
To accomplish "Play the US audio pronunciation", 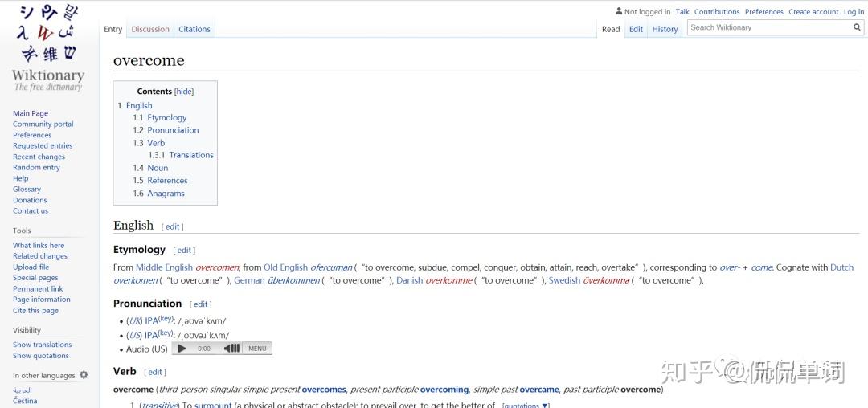I will [x=182, y=349].
